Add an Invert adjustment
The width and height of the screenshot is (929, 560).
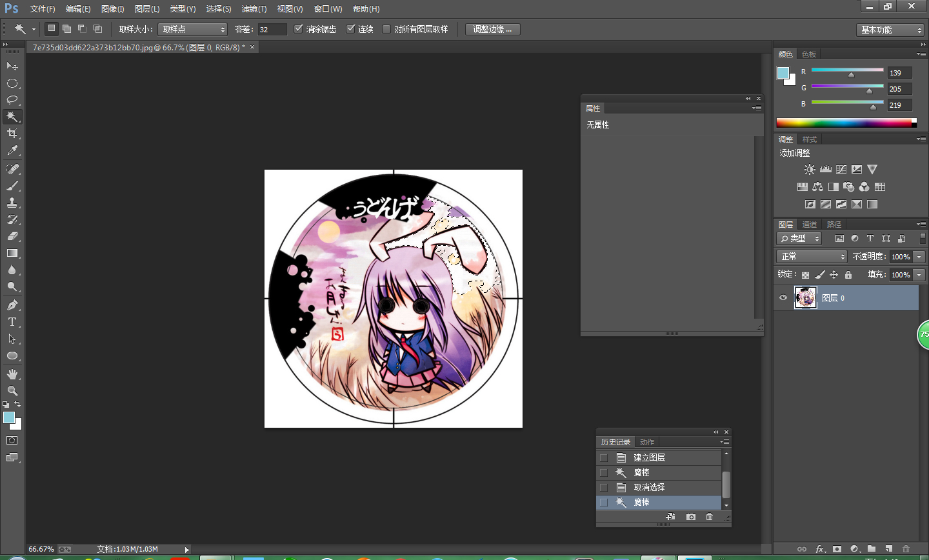coord(810,205)
